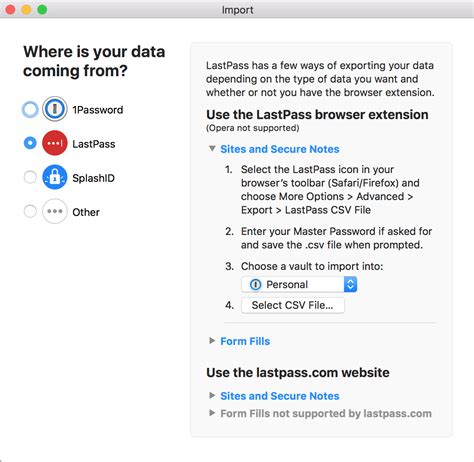Click extension section Sites and Secure Notes heading

[x=280, y=149]
